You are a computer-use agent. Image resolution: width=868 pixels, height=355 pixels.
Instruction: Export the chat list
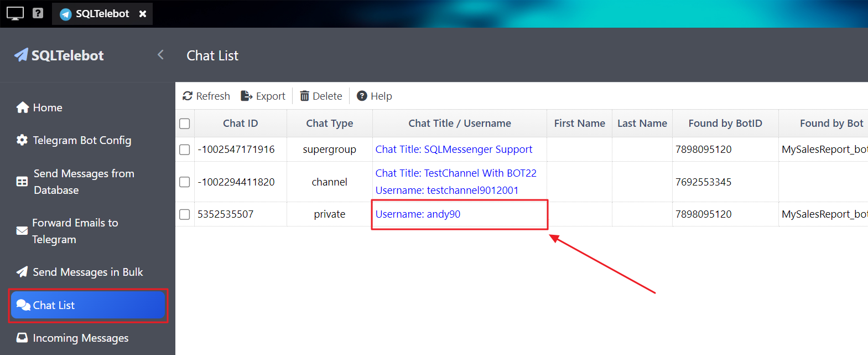coord(263,96)
